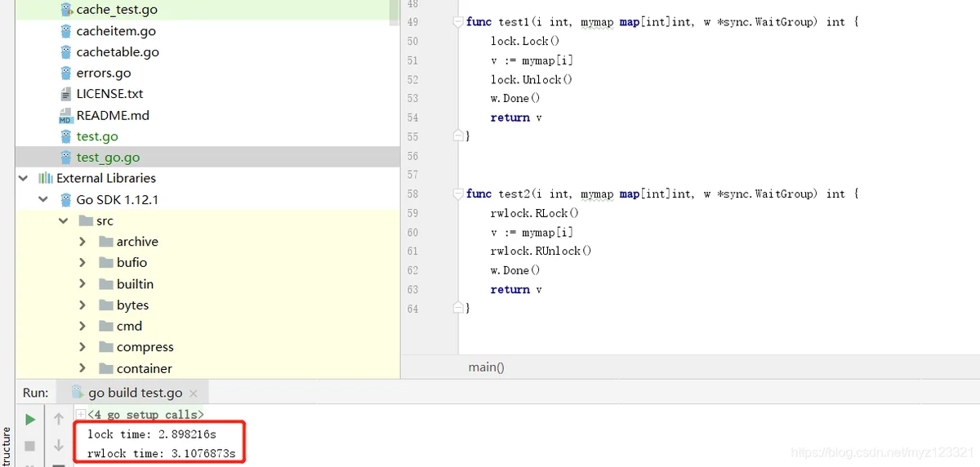Expand the folded '4 go setup calls' output
Image resolution: width=980 pixels, height=467 pixels.
(81, 414)
